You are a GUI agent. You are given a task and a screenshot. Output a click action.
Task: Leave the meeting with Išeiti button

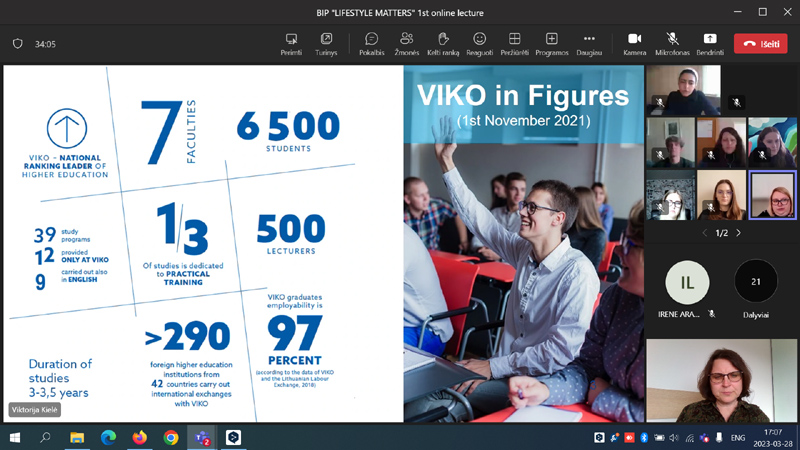[x=761, y=44]
